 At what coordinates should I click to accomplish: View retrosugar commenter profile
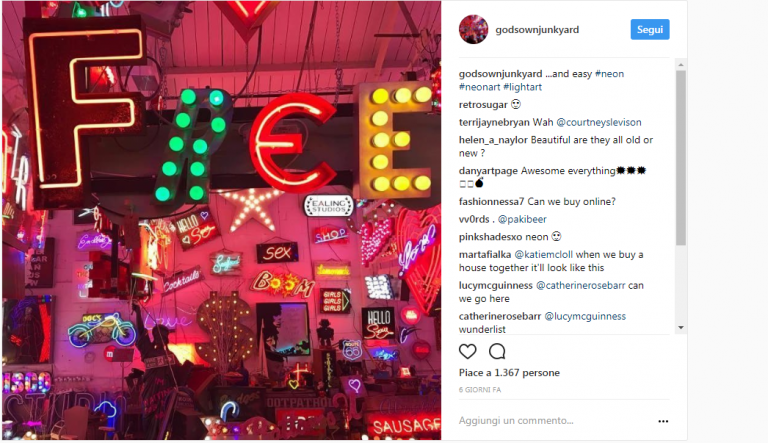pyautogui.click(x=483, y=104)
